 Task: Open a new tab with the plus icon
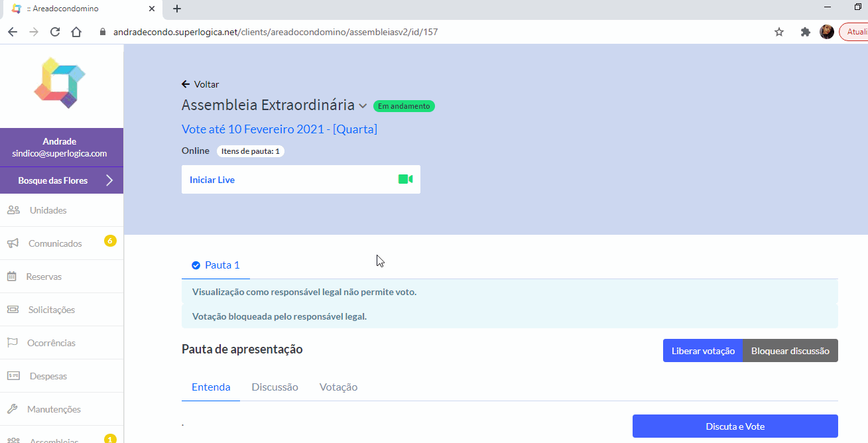pos(177,9)
